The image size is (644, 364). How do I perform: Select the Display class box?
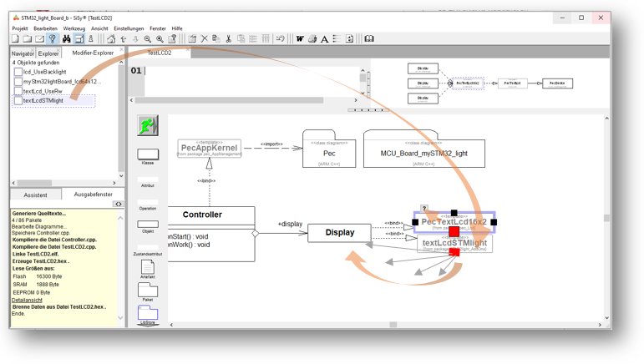pos(339,232)
